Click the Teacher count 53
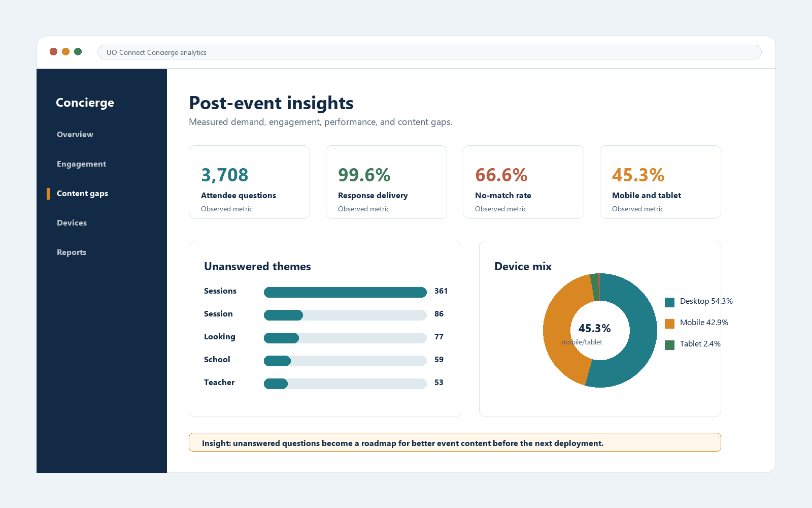Screen dimensions: 812x508 pos(439,383)
